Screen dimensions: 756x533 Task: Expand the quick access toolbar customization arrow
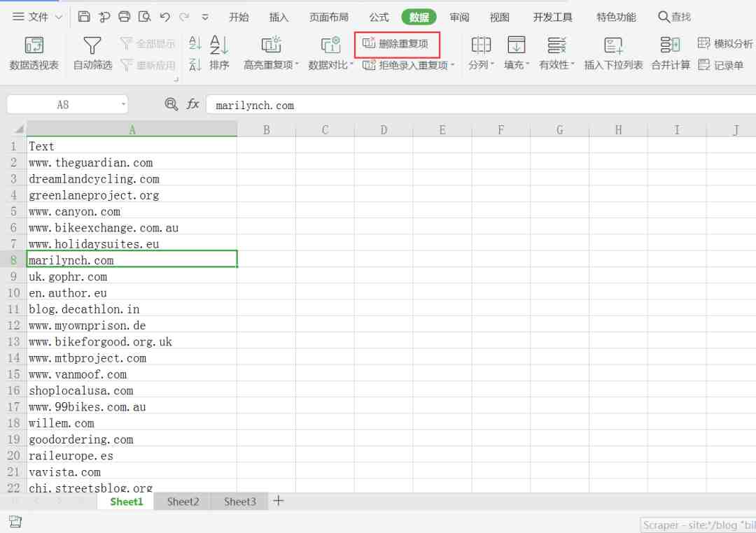point(205,17)
